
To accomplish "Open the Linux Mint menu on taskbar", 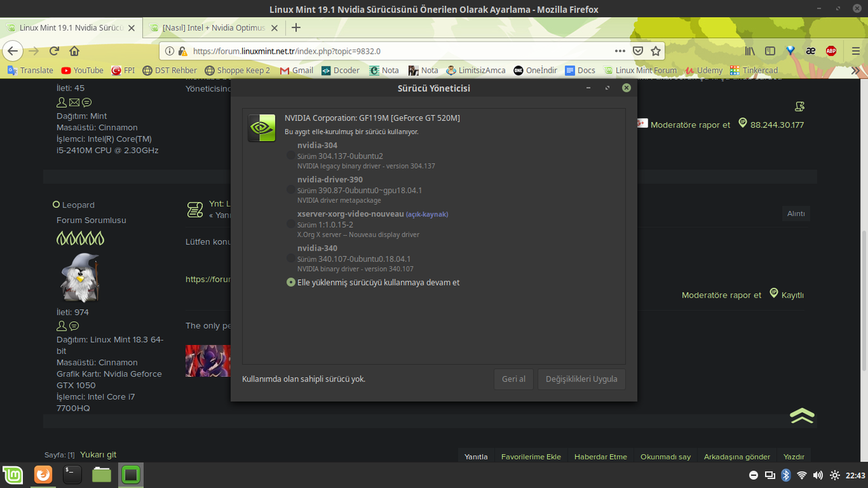I will [13, 474].
